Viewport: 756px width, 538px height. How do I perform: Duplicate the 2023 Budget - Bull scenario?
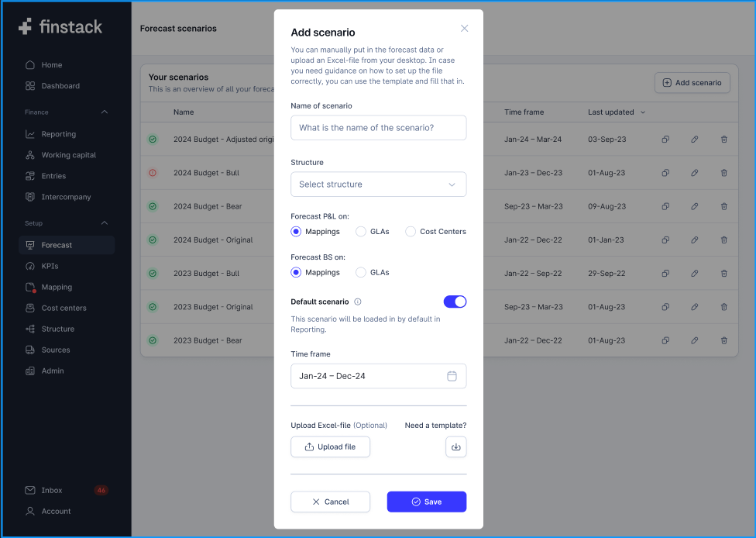[x=665, y=274]
